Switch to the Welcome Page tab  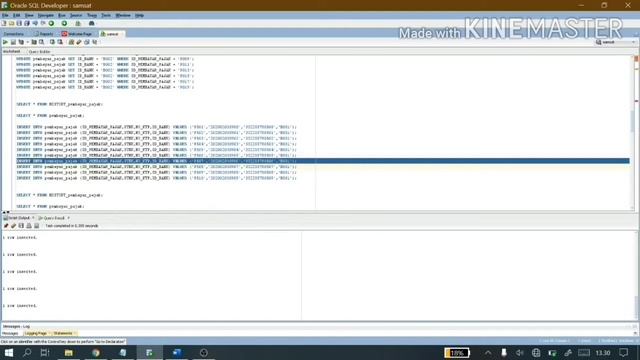point(77,34)
